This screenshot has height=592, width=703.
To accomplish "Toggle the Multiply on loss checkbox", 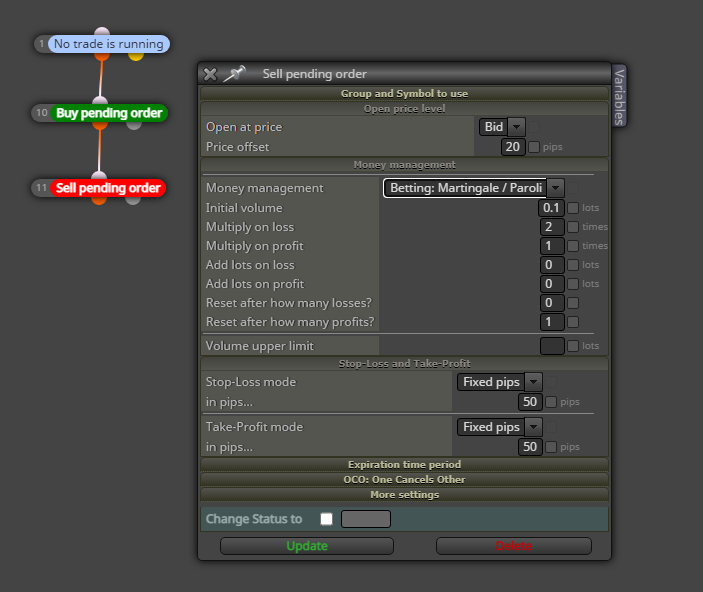I will click(x=573, y=227).
